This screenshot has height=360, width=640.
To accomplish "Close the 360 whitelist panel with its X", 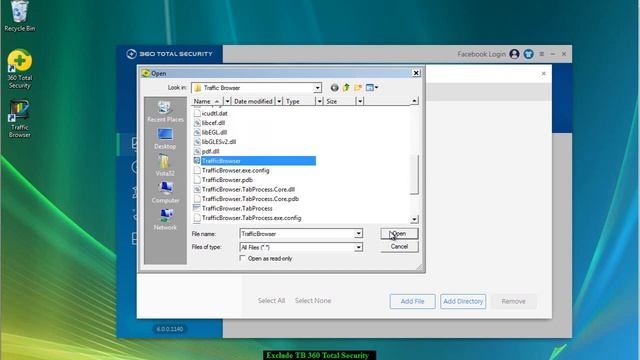I will (543, 73).
